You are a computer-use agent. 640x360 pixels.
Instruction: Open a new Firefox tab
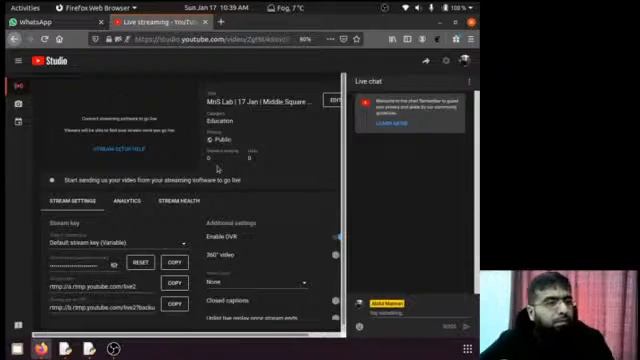click(x=221, y=22)
